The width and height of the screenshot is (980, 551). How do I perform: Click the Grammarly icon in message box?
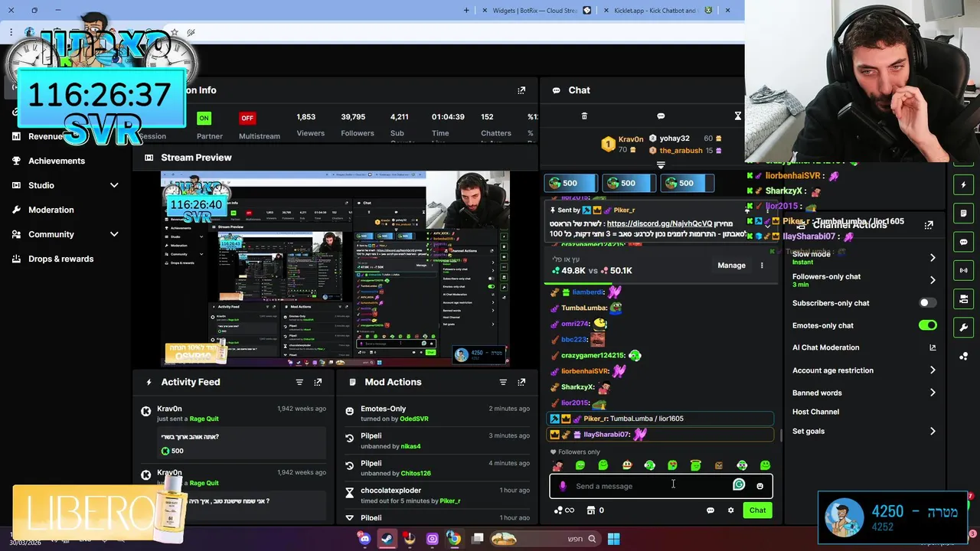click(739, 485)
